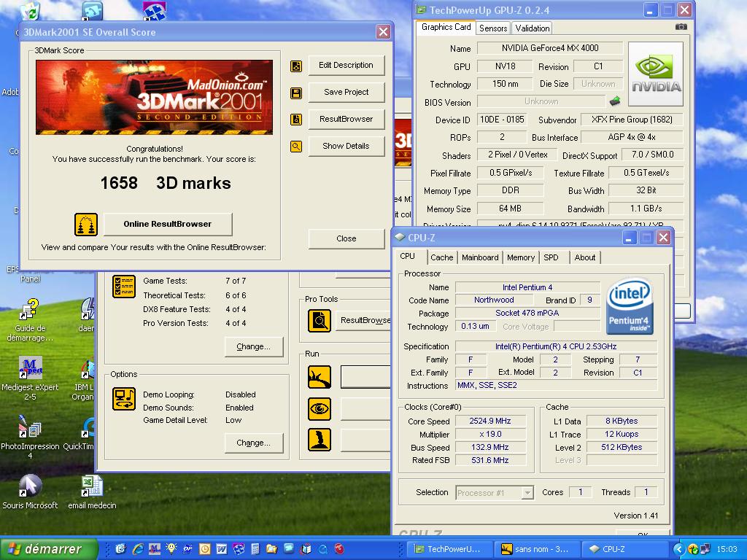Viewport: 747px width, 560px height.
Task: Click Change under Options
Action: (253, 443)
